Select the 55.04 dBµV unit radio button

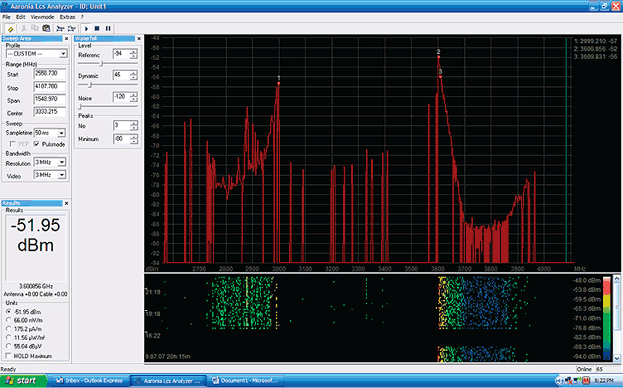[x=8, y=346]
